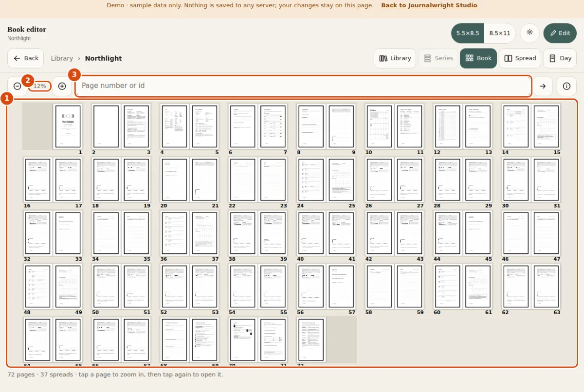The width and height of the screenshot is (584, 392).
Task: Open page 4 thumbnail
Action: point(174,126)
